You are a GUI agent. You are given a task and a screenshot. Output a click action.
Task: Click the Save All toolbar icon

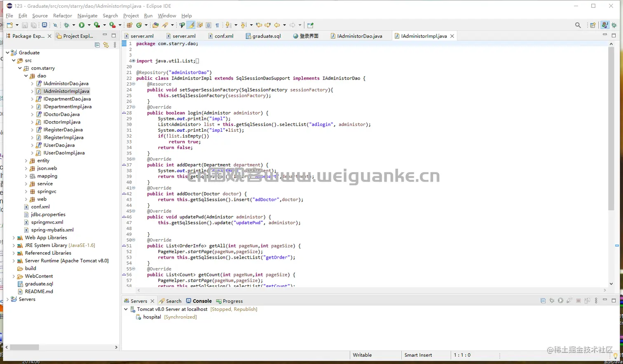pos(33,25)
